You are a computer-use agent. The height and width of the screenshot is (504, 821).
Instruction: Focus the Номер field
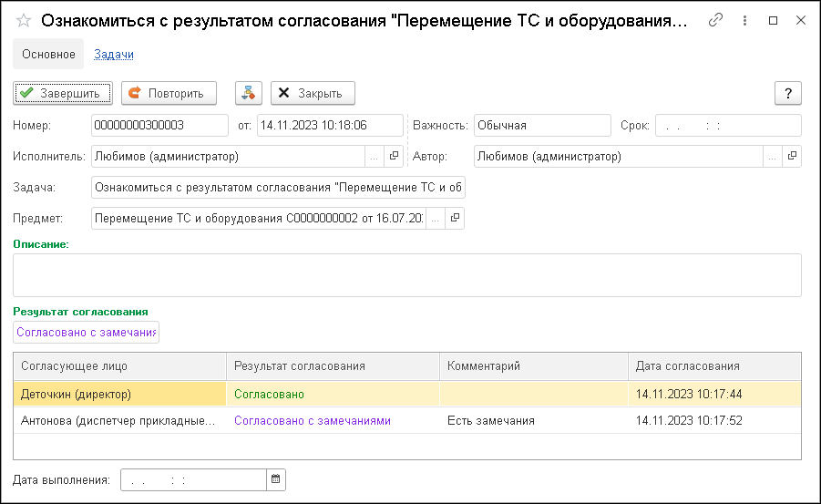click(x=159, y=125)
